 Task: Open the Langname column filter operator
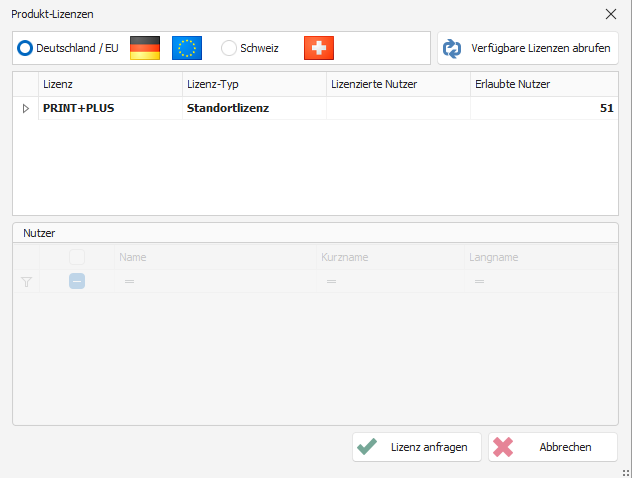[x=479, y=281]
